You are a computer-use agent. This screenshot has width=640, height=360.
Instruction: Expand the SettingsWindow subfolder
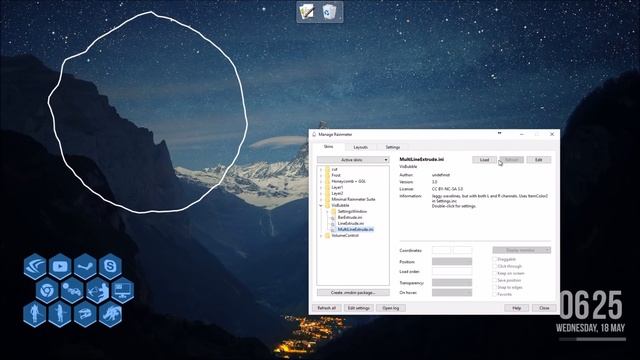(327, 211)
